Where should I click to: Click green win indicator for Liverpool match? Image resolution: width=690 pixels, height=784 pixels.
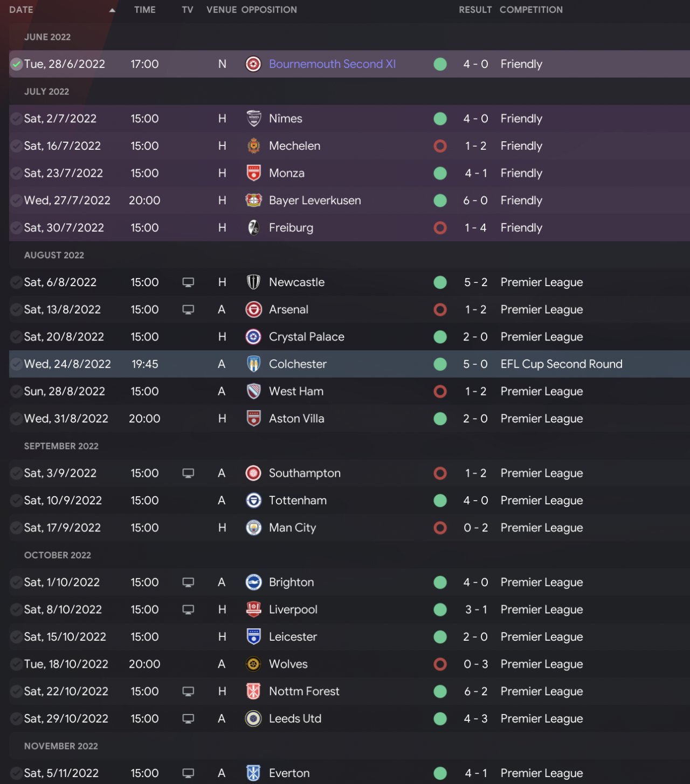pyautogui.click(x=440, y=609)
